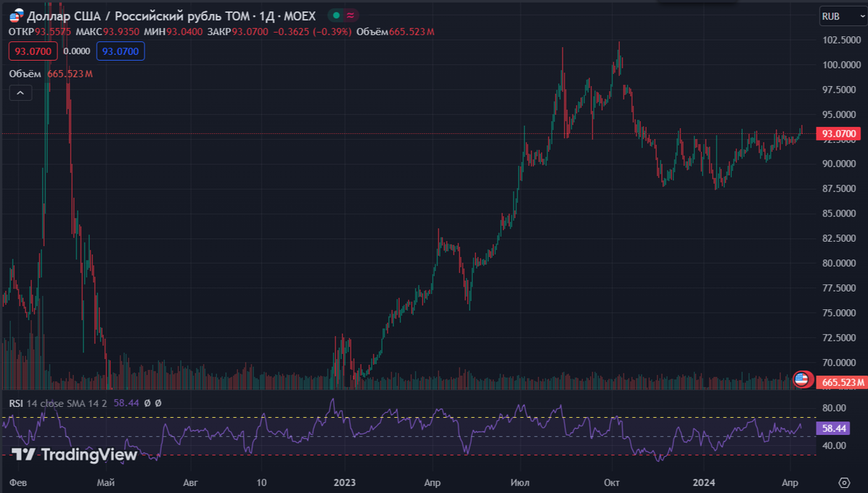The height and width of the screenshot is (493, 868).
Task: Collapse the indicator legend with the chevron button
Action: 20,93
